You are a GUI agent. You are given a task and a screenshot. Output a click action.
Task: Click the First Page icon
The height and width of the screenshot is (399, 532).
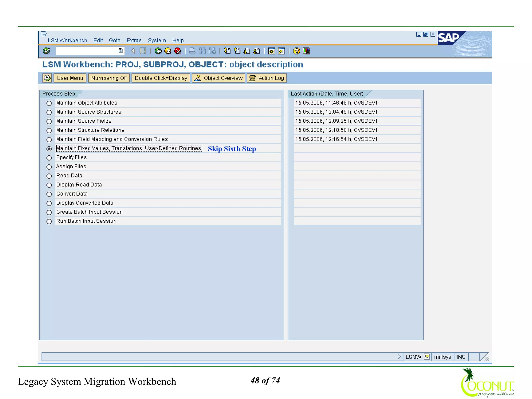click(227, 51)
